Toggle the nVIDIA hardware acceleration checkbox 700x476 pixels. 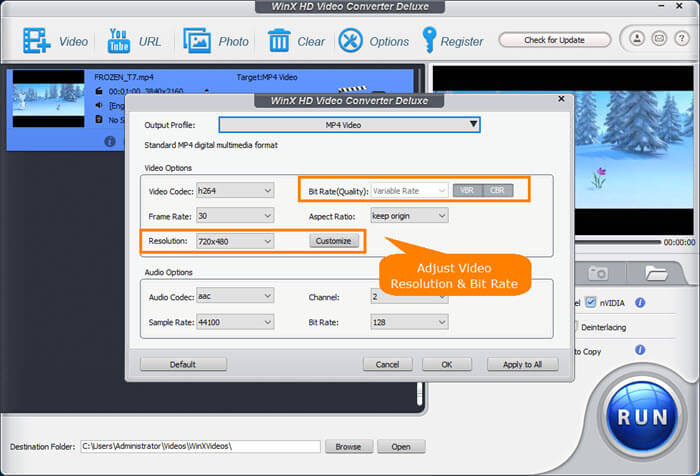click(591, 302)
